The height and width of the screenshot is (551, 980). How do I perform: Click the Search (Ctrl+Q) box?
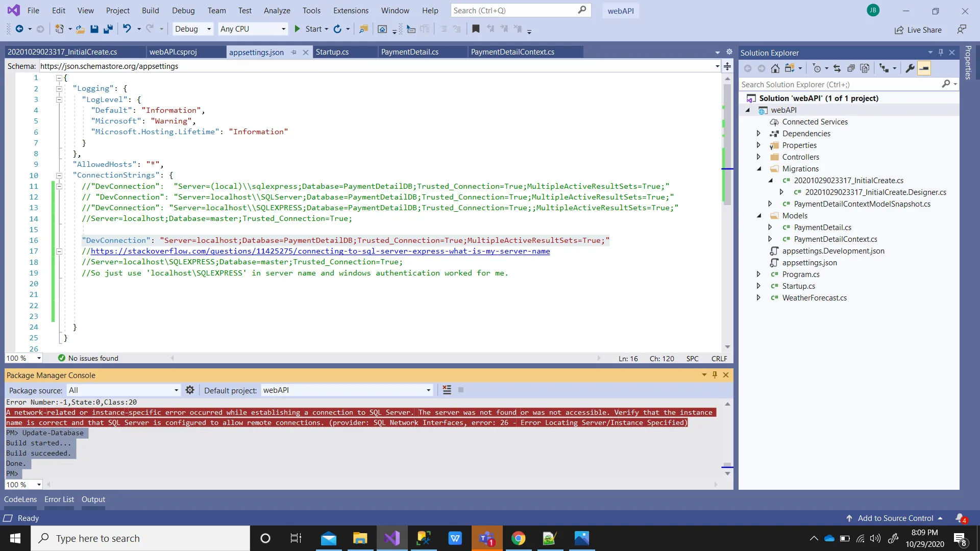(521, 10)
